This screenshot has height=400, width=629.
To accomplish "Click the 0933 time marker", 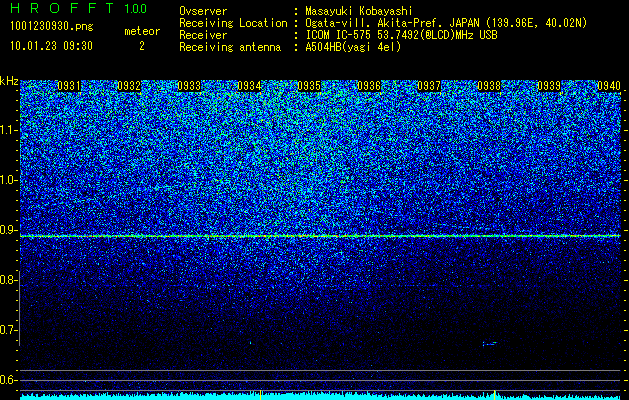I will (x=189, y=86).
